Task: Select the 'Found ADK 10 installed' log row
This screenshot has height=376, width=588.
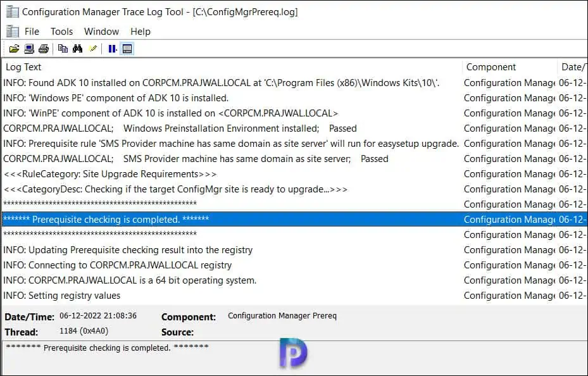Action: click(294, 83)
